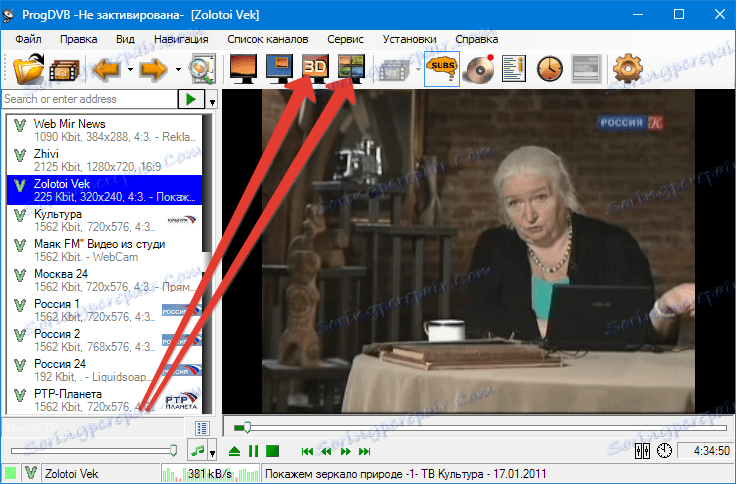Select the РТР-Планета channel
Image resolution: width=736 pixels, height=484 pixels.
104,400
